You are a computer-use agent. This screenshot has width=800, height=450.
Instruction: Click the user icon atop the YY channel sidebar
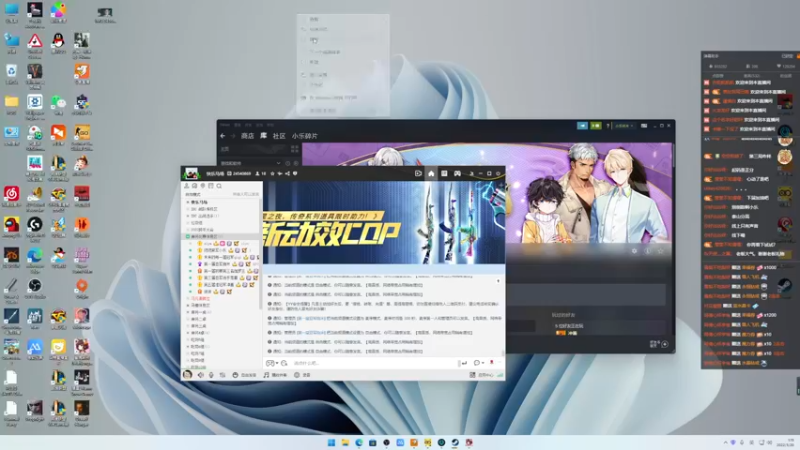(187, 186)
